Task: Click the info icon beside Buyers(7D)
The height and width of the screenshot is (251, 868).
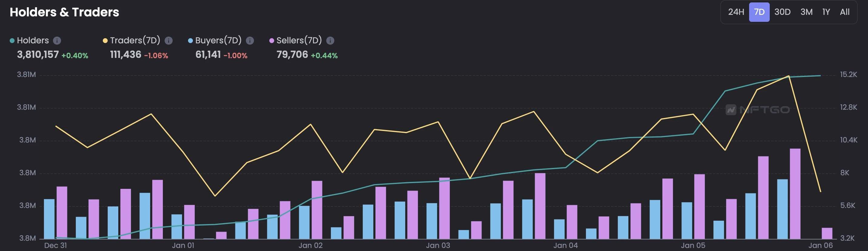Action: click(250, 41)
